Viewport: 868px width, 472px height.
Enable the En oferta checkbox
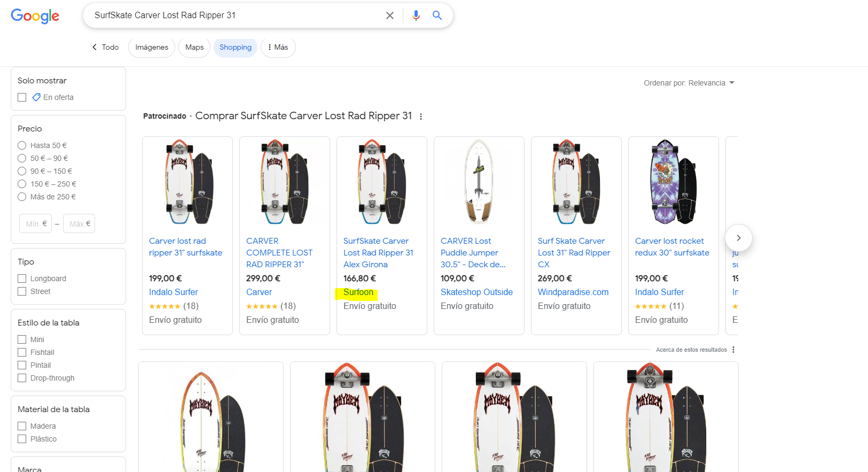pos(22,97)
